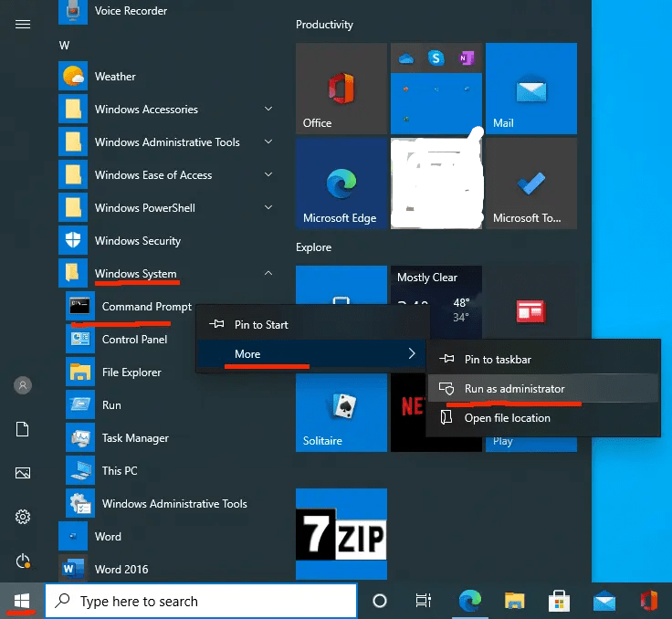This screenshot has height=619, width=672.
Task: Click the OneDrive icon in tile folder
Action: 406,58
